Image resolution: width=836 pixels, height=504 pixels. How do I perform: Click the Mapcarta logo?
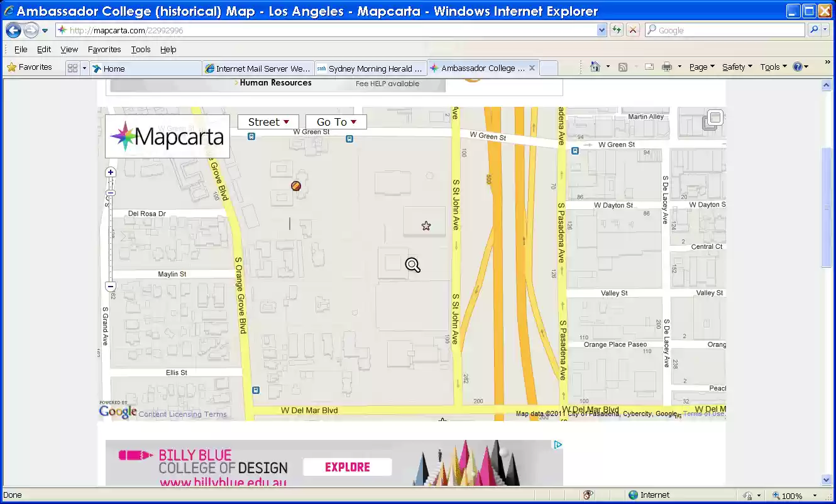[x=167, y=136]
